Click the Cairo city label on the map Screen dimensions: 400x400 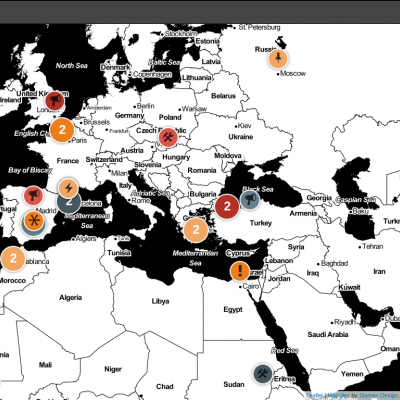[250, 286]
